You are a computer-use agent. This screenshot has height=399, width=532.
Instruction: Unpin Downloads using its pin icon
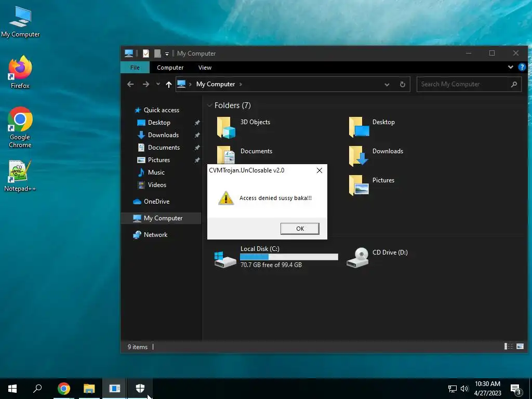pos(197,135)
